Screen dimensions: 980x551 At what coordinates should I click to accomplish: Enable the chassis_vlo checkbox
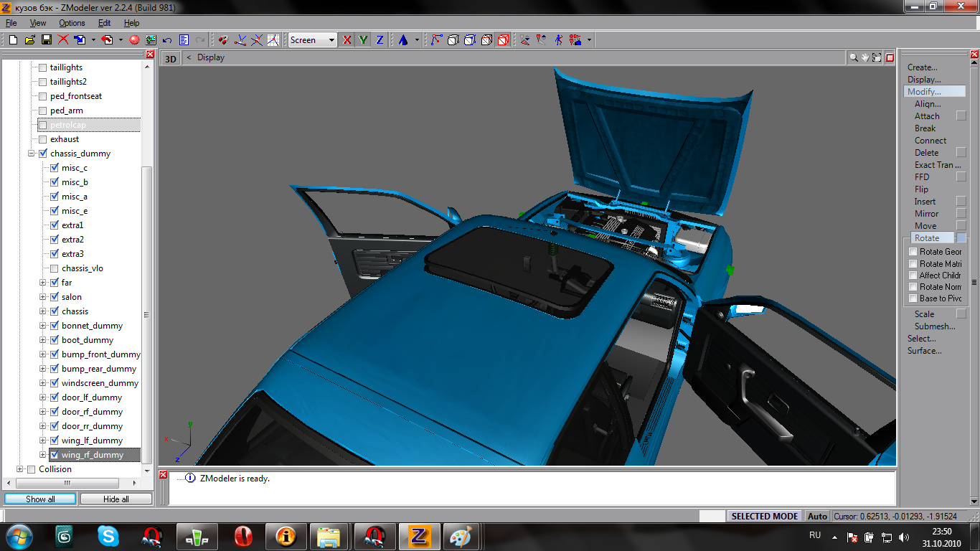click(x=54, y=268)
